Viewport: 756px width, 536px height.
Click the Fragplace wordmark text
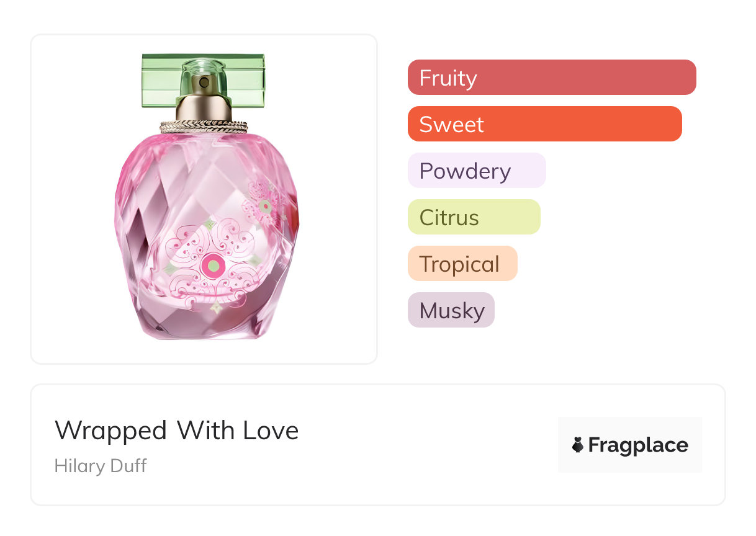tap(637, 445)
